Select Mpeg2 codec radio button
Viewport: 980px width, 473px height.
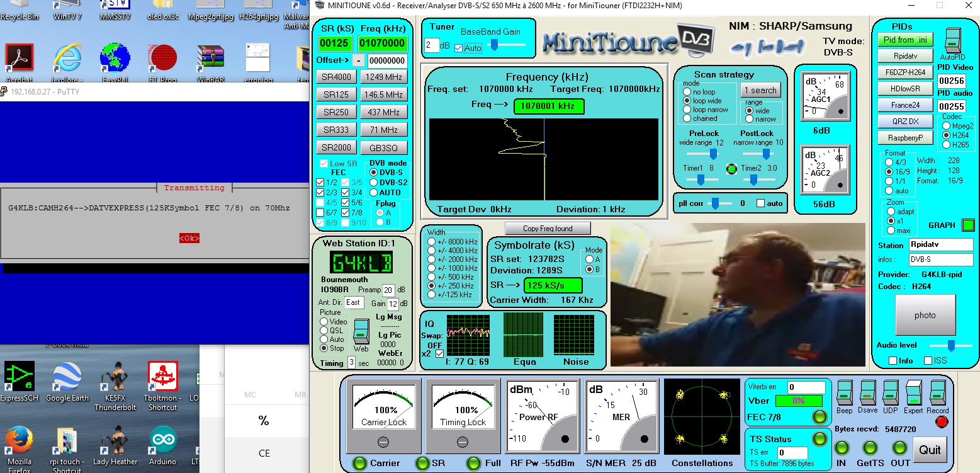[947, 125]
